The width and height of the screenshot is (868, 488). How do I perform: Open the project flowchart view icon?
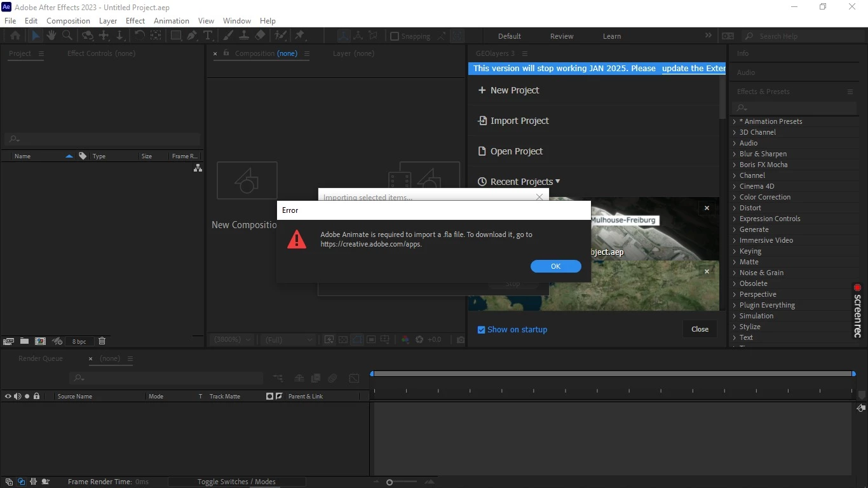pyautogui.click(x=198, y=168)
